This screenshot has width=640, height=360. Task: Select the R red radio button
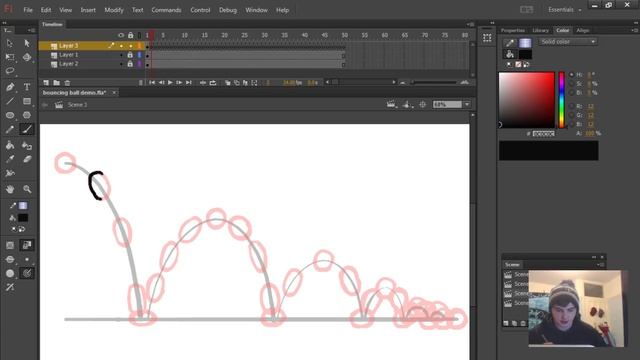[571, 106]
